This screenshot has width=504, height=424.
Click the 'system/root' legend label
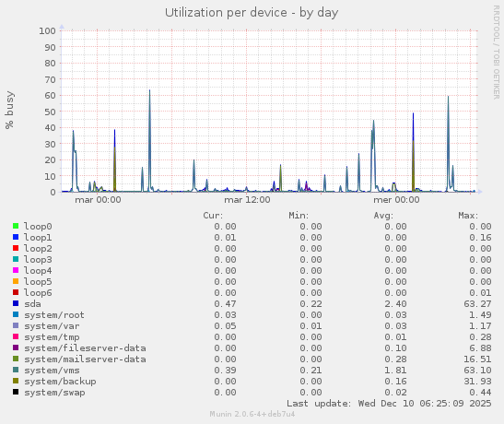[x=54, y=315]
